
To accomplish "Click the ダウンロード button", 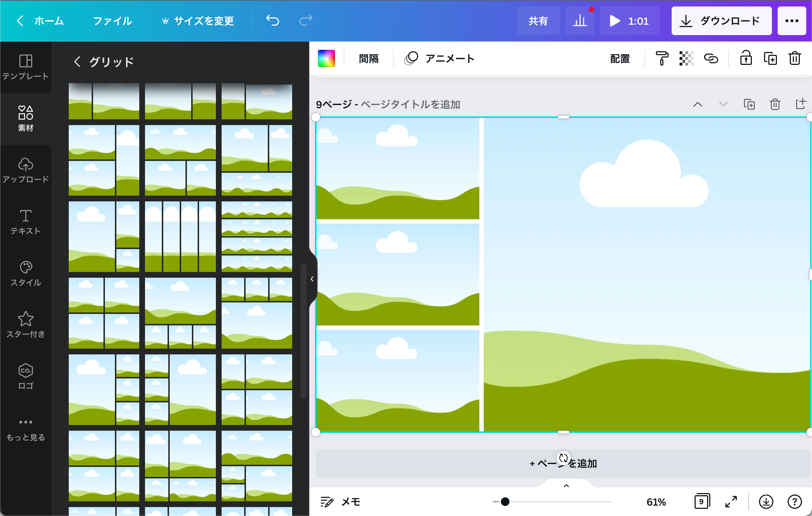I will 721,21.
